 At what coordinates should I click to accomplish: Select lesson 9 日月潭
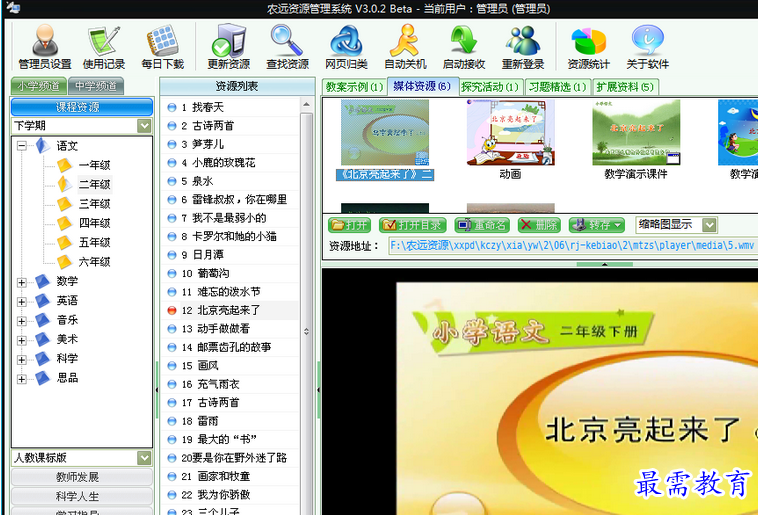(x=231, y=255)
